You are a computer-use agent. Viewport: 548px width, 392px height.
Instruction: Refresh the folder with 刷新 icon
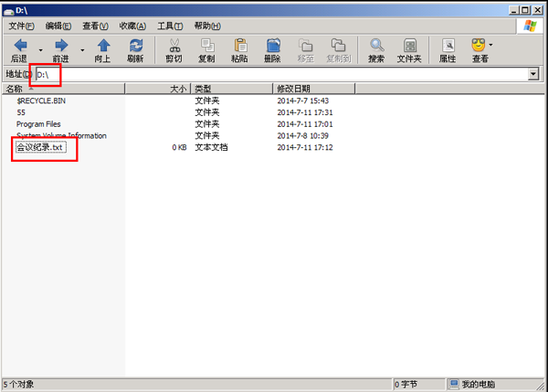pos(135,46)
